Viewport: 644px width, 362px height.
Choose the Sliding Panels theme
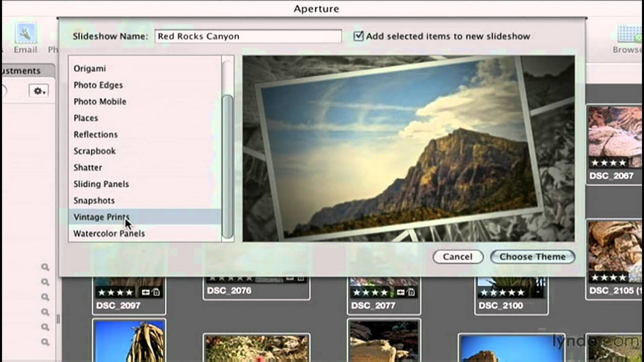coord(101,184)
